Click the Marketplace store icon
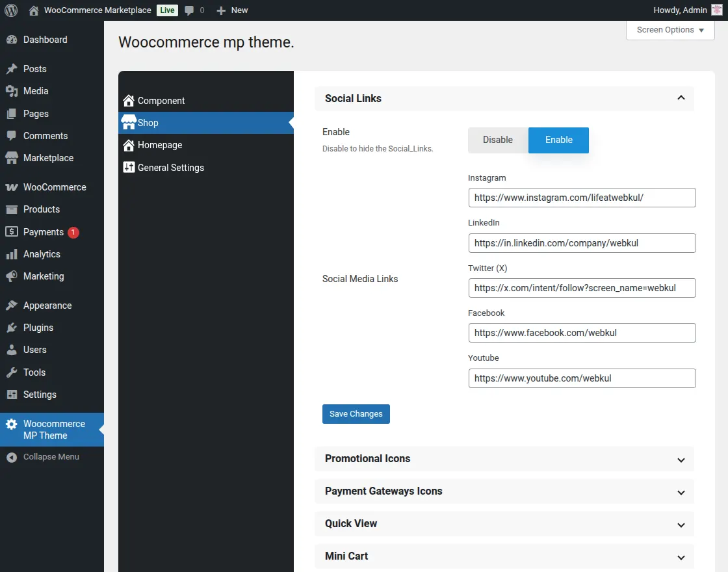This screenshot has width=728, height=572. tap(12, 159)
